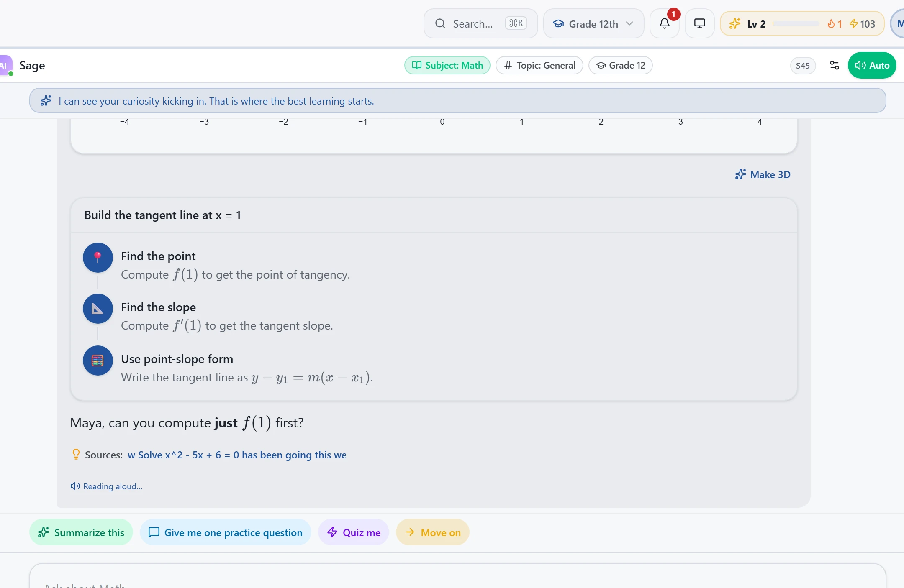
Task: Open the Sage AI avatar
Action: [x=6, y=66]
